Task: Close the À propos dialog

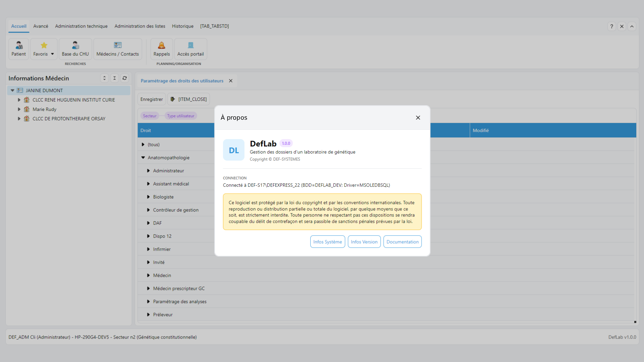Action: tap(418, 118)
